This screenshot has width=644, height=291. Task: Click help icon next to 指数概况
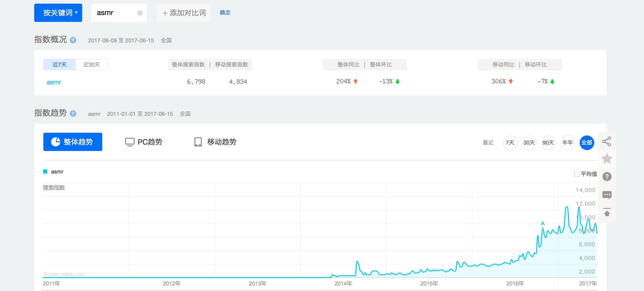(73, 40)
